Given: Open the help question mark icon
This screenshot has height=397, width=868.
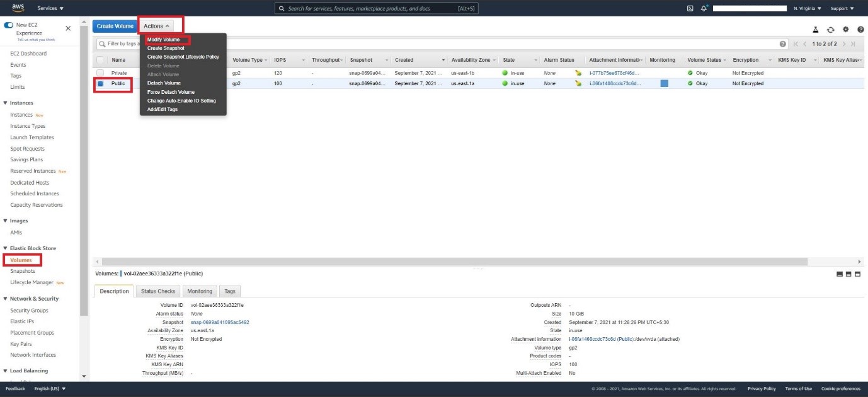Looking at the screenshot, I should click(860, 30).
